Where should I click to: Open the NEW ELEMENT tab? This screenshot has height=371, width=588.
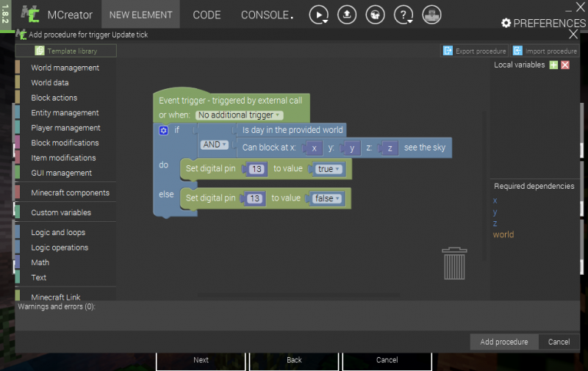[140, 15]
